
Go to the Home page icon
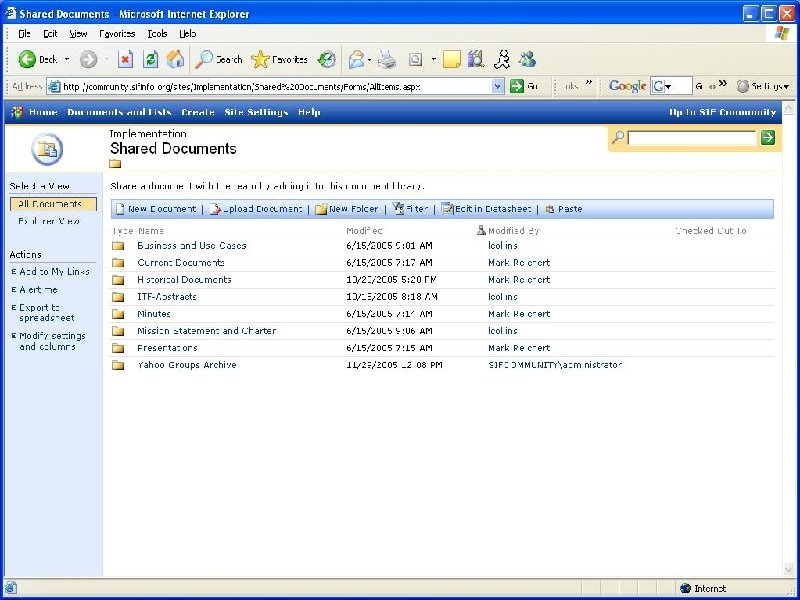(x=175, y=60)
